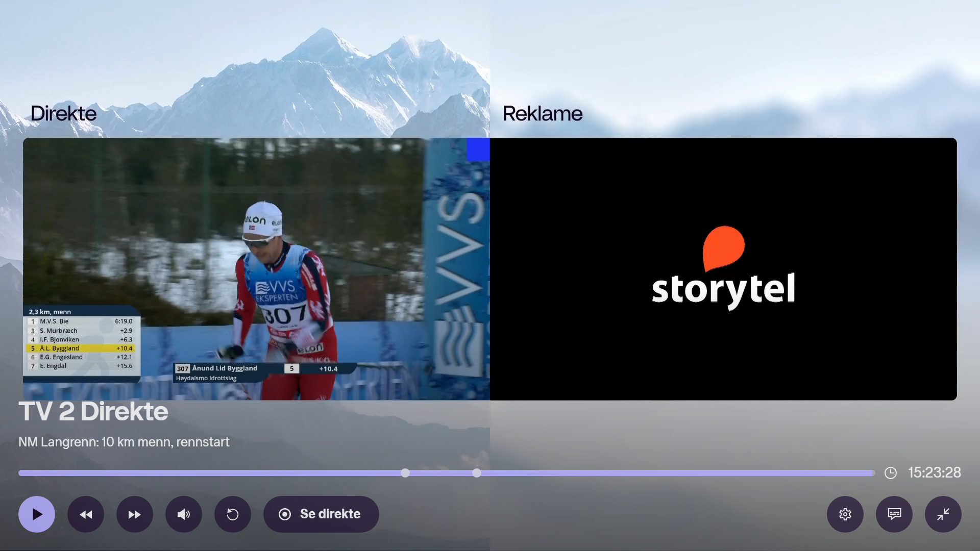Rewind the live stream
Image resolution: width=980 pixels, height=551 pixels.
click(x=86, y=514)
